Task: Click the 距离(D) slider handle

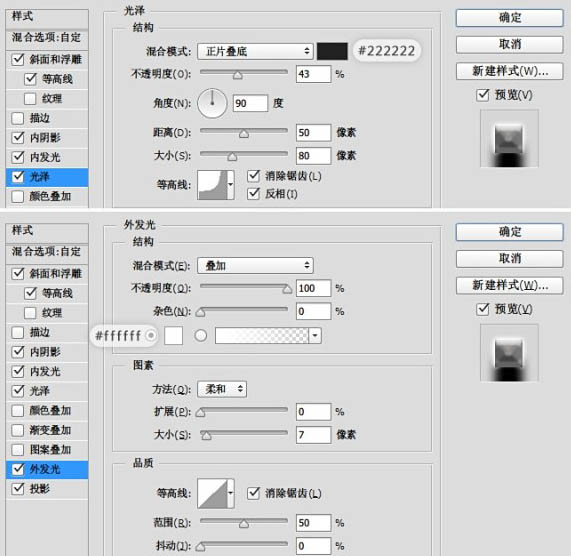Action: pos(244,134)
